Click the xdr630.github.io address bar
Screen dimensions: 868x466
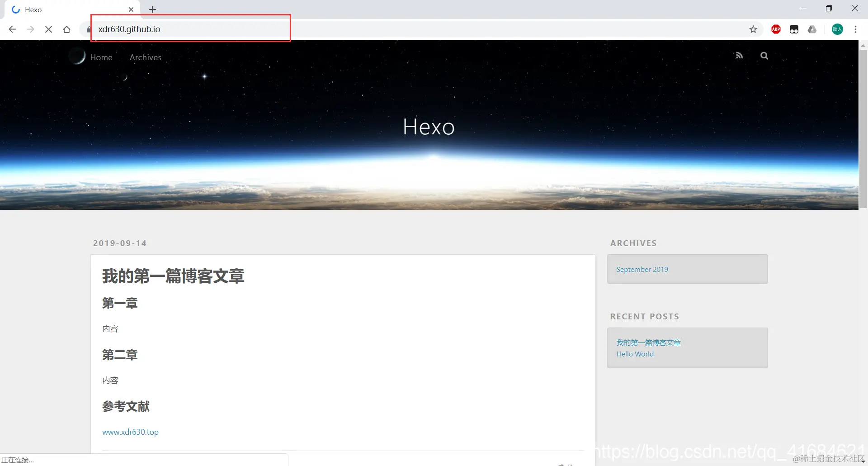point(420,29)
